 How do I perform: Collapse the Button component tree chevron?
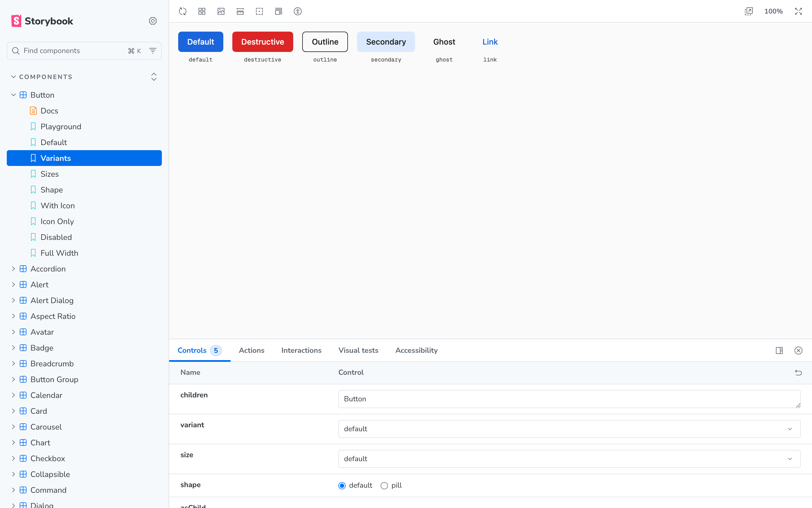click(14, 95)
